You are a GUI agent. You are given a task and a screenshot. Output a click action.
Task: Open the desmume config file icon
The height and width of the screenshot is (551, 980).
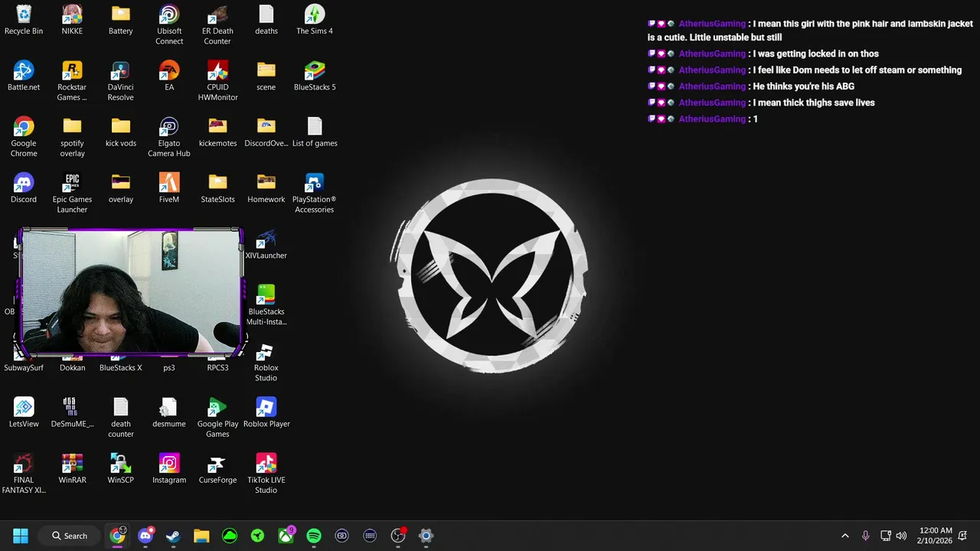pyautogui.click(x=169, y=413)
